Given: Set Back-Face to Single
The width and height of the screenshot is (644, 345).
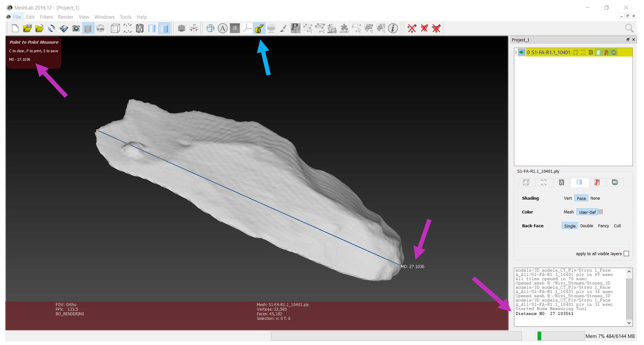Looking at the screenshot, I should 570,226.
